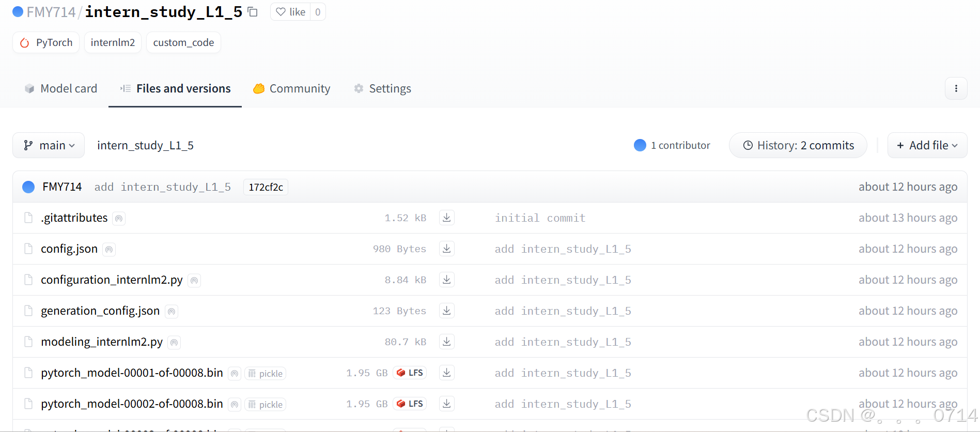The height and width of the screenshot is (432, 980).
Task: Switch to the Model card tab
Action: [61, 88]
